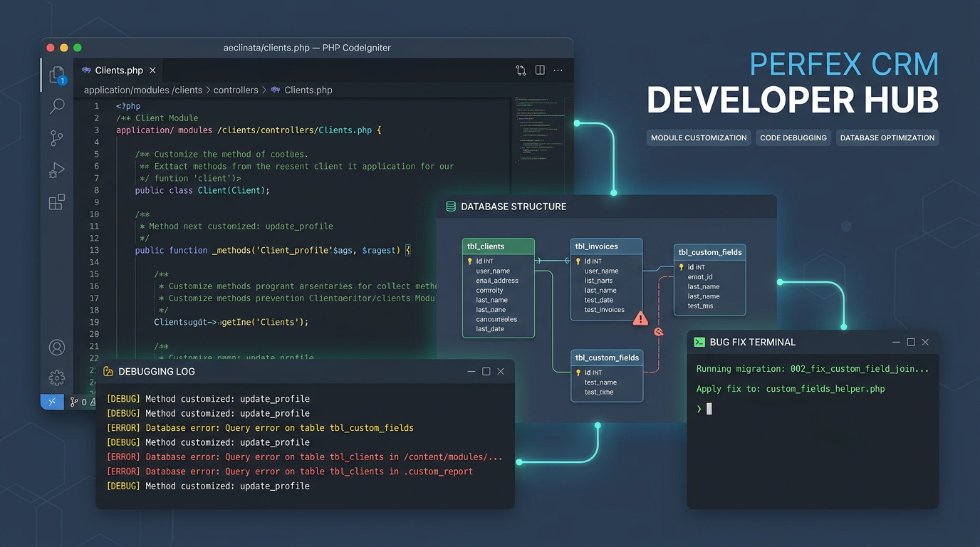Close the Debugging Log window

click(501, 372)
